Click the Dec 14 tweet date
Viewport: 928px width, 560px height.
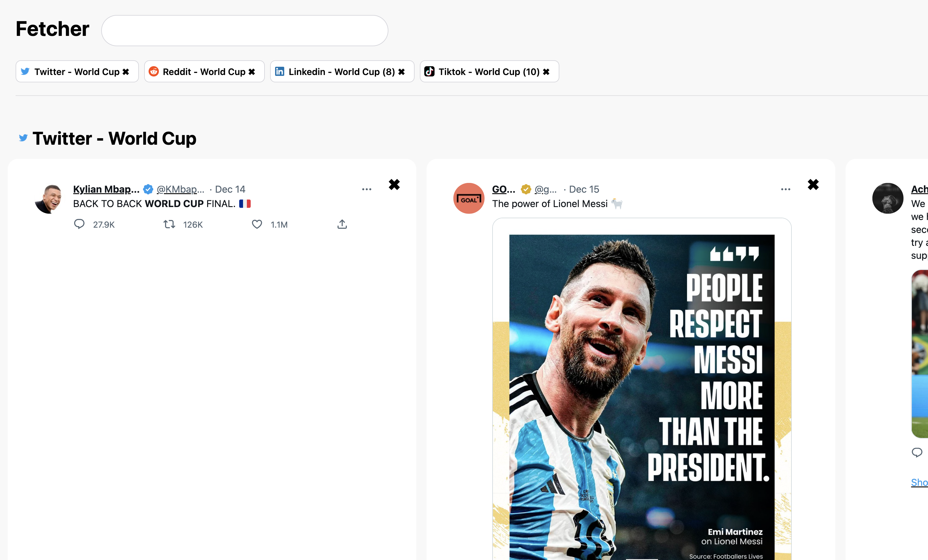[230, 189]
